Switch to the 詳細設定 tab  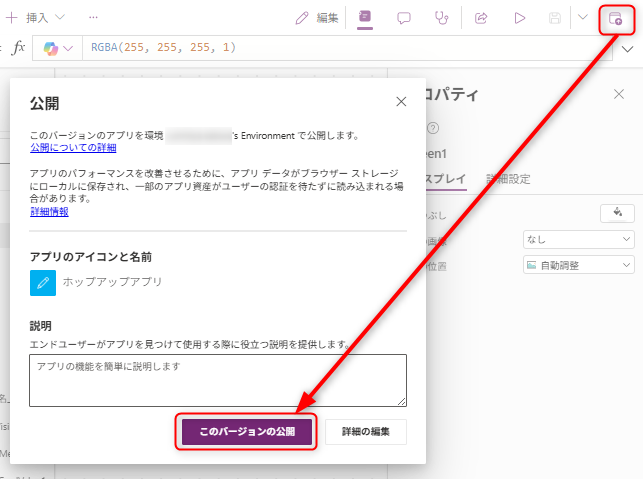pos(508,179)
